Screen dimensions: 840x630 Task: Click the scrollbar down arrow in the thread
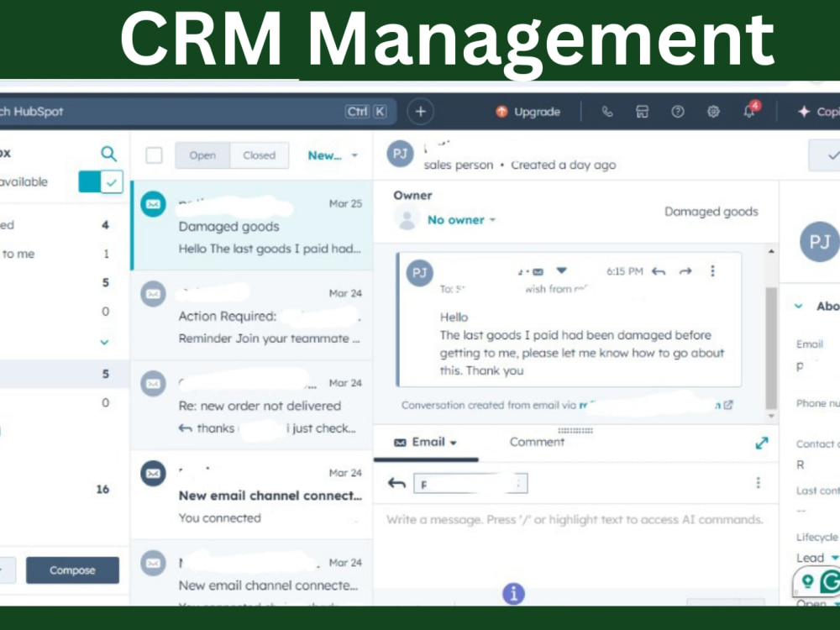[771, 416]
